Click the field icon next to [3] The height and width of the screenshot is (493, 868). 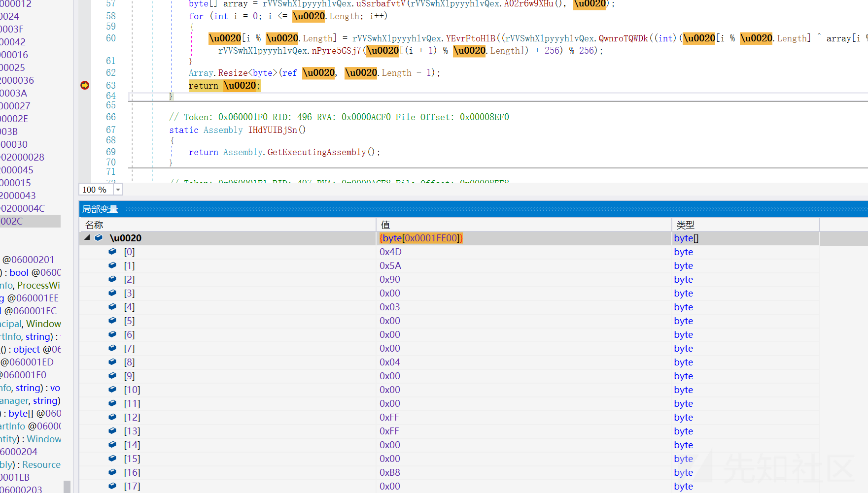click(x=112, y=293)
